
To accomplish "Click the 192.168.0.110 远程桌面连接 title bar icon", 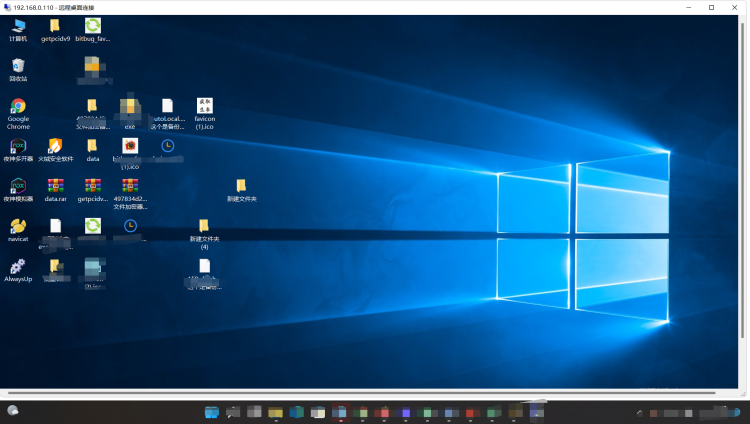I will (7, 7).
